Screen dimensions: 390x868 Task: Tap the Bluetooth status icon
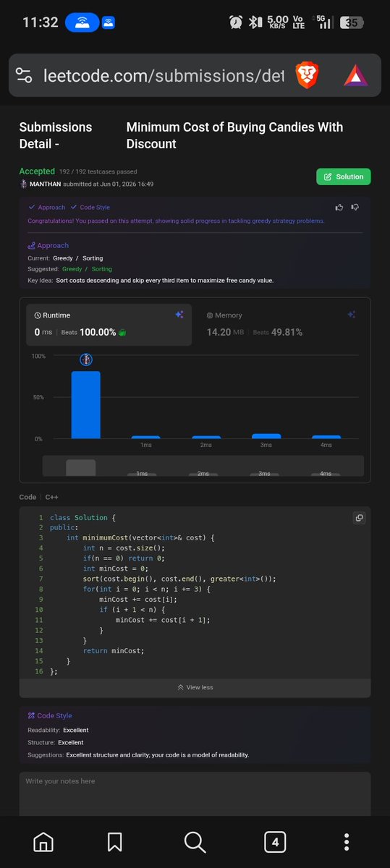click(254, 22)
